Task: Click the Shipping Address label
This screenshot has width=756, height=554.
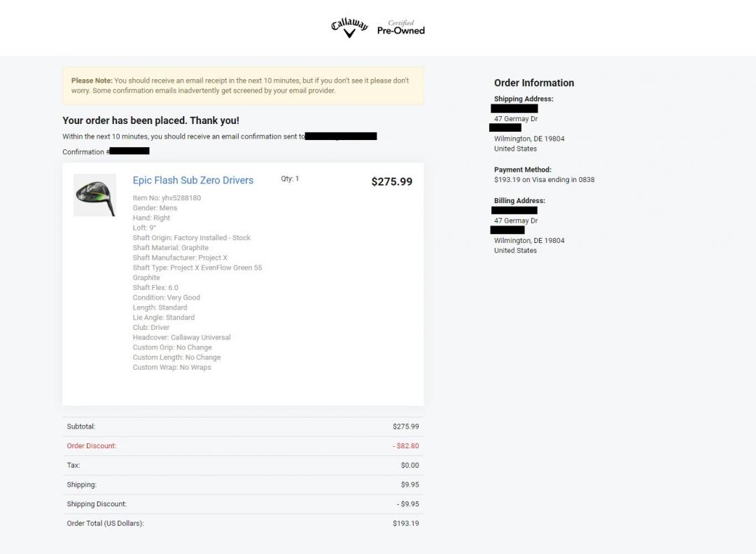Action: click(524, 99)
